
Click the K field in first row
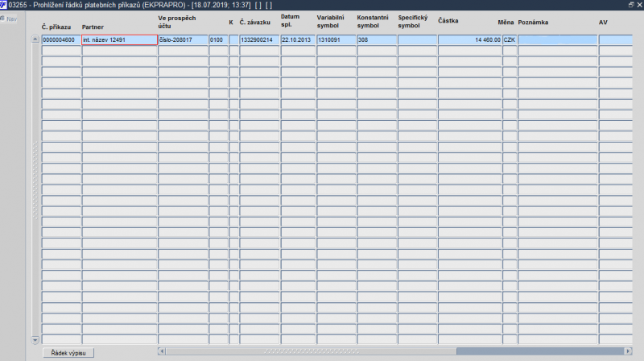(233, 39)
